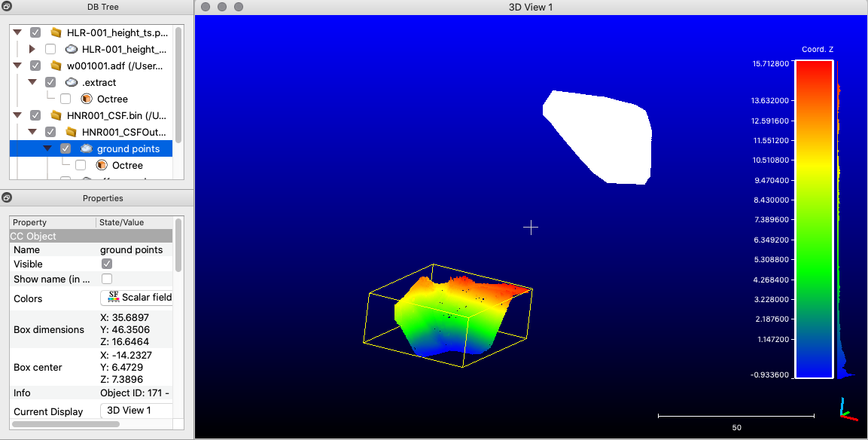Uncheck the Visible checkbox in Properties
This screenshot has width=868, height=440.
tap(106, 264)
